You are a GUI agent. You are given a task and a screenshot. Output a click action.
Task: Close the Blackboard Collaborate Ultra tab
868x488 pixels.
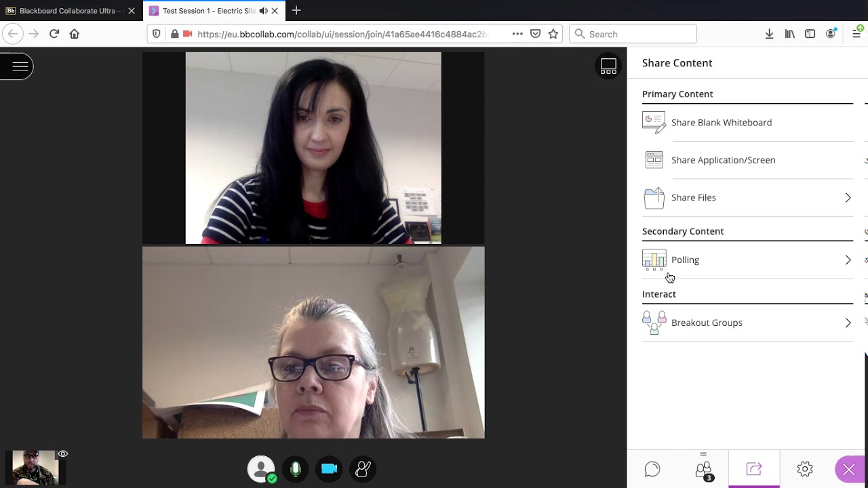tap(132, 11)
